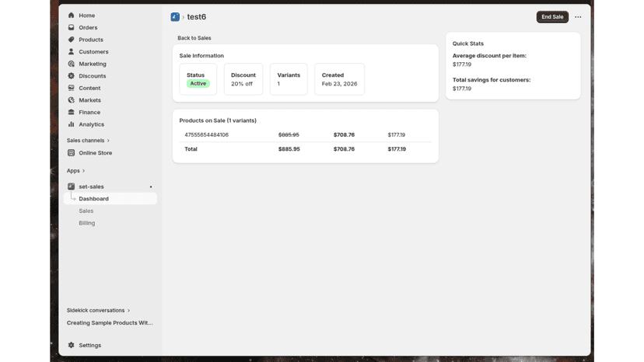Click the Markets globe icon
The height and width of the screenshot is (362, 644).
coord(71,100)
